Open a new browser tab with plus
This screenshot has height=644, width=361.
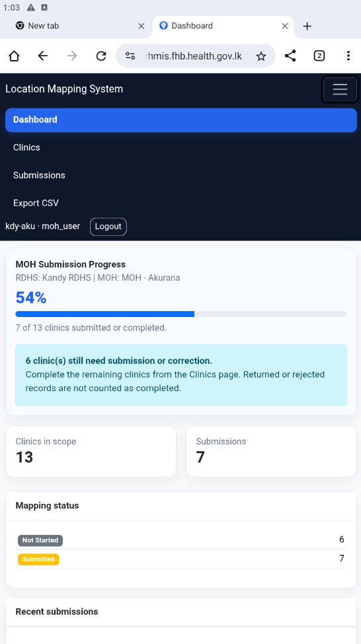tap(307, 26)
